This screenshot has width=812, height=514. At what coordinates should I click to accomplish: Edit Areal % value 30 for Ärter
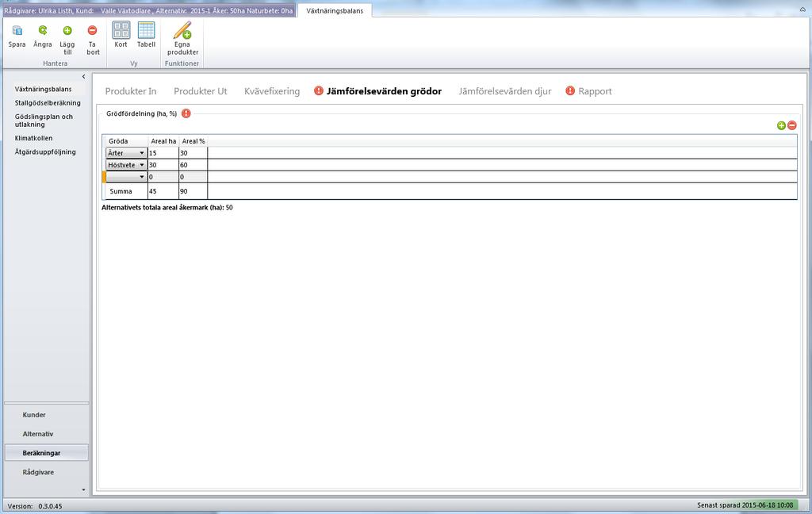(x=193, y=153)
